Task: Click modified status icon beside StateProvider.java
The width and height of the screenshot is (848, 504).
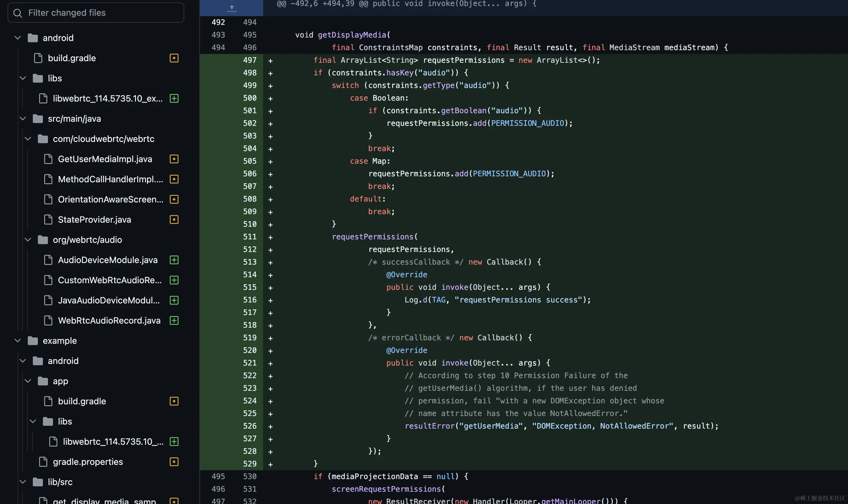Action: tap(174, 220)
